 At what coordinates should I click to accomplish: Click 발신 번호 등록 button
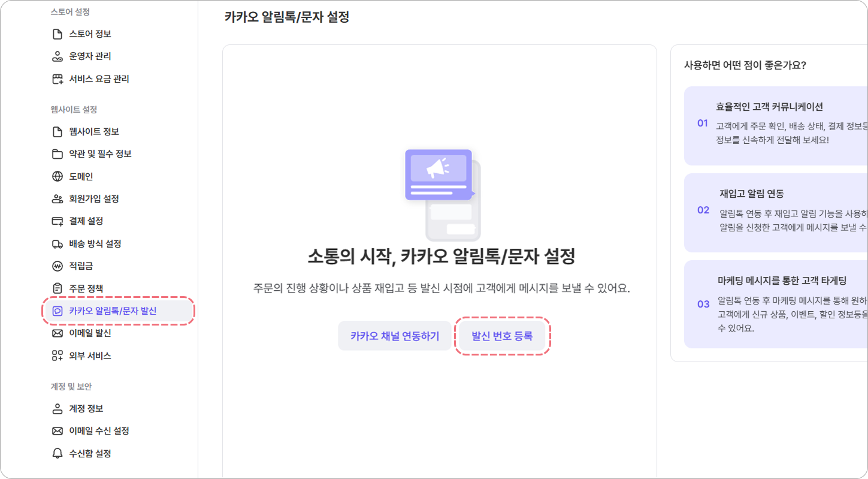(502, 336)
